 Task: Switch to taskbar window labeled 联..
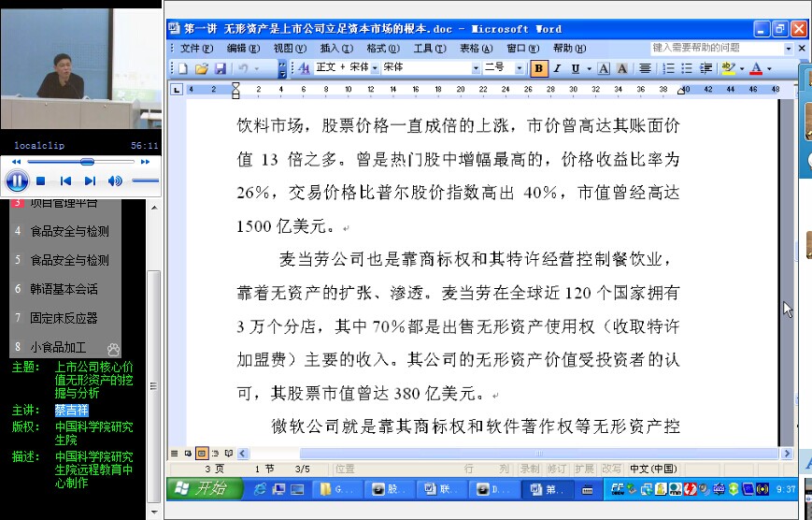pyautogui.click(x=440, y=489)
